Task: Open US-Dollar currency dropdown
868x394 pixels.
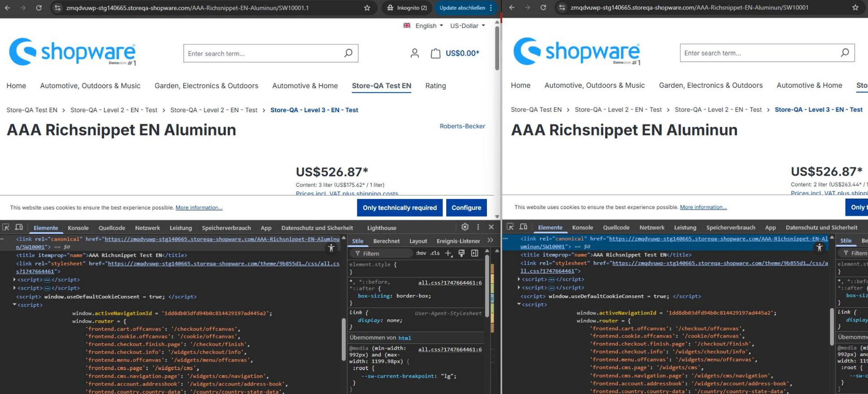Action: [467, 26]
